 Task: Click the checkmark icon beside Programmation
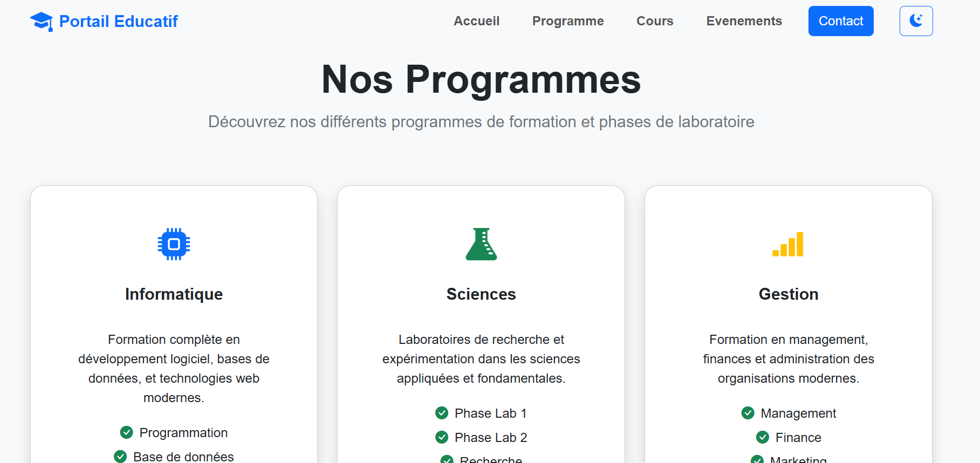pyautogui.click(x=127, y=432)
